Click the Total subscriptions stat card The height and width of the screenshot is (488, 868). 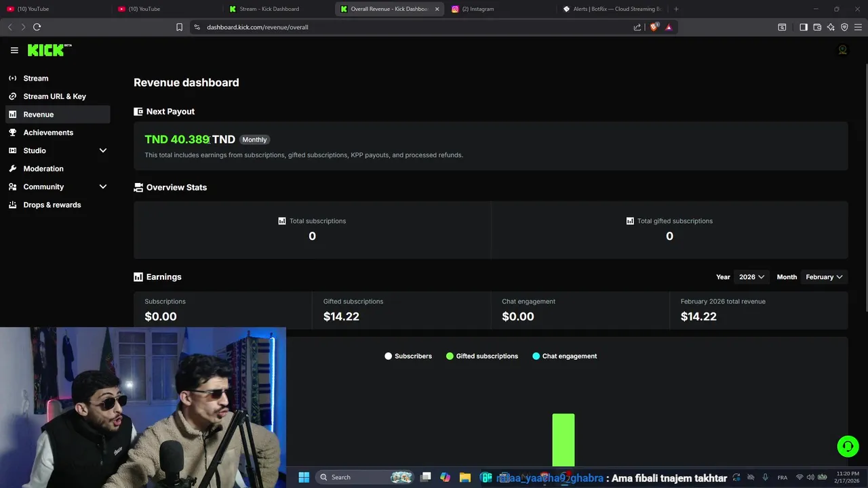click(x=312, y=230)
